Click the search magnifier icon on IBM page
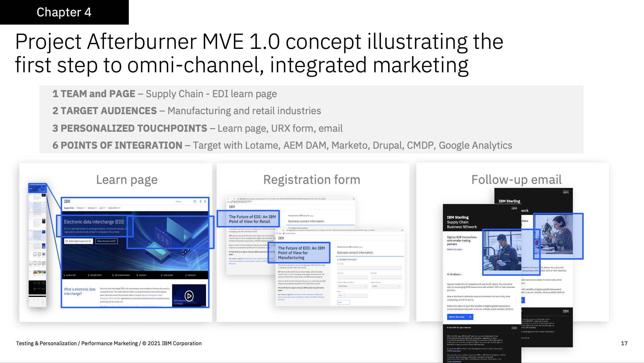Screen dimensions: 644x363 (195, 201)
